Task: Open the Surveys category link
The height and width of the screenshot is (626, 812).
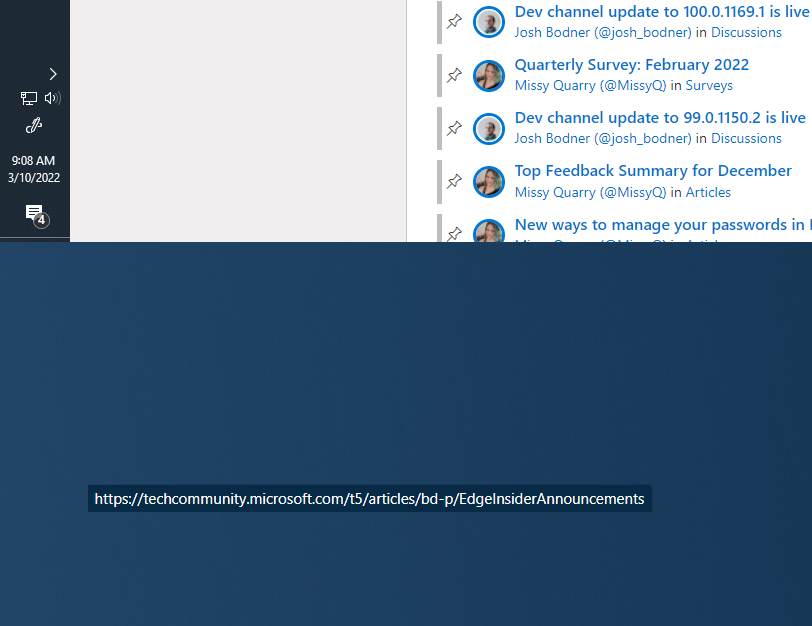Action: pyautogui.click(x=709, y=85)
